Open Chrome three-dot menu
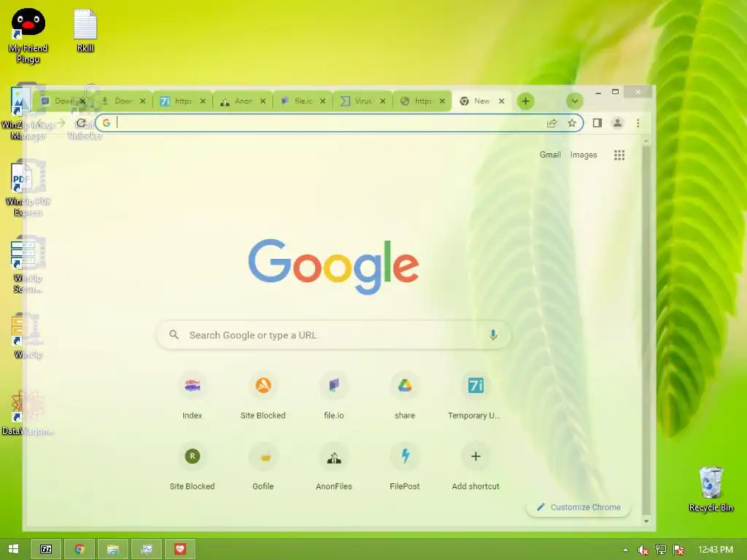This screenshot has width=747, height=560. click(x=638, y=123)
